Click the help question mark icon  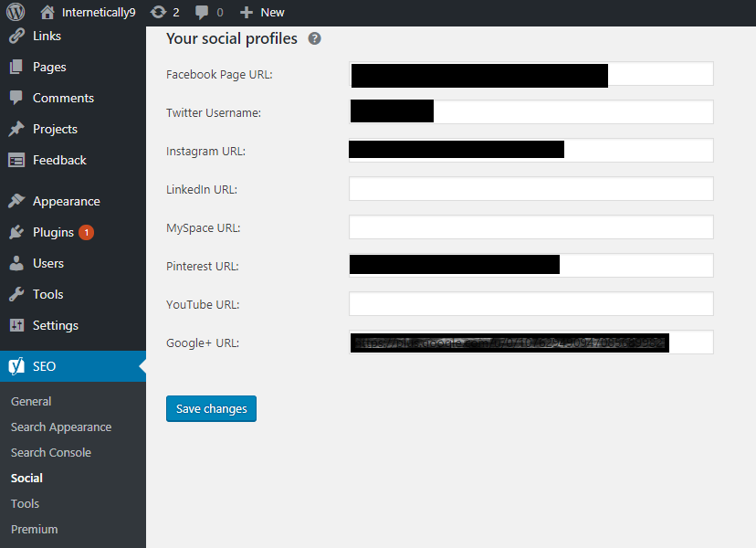(x=314, y=38)
